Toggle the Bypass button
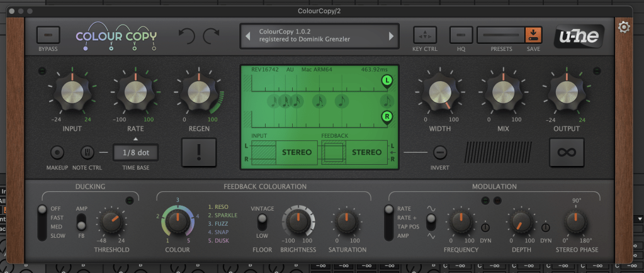644x273 pixels. click(48, 35)
